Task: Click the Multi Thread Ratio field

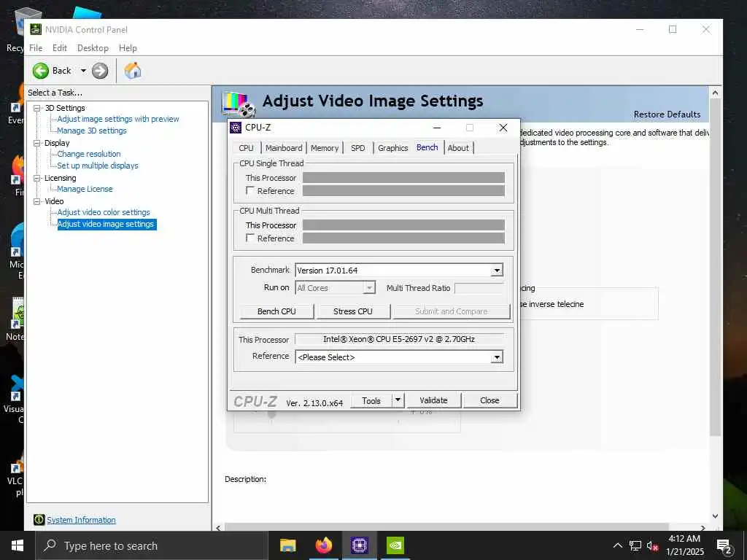Action: [479, 288]
